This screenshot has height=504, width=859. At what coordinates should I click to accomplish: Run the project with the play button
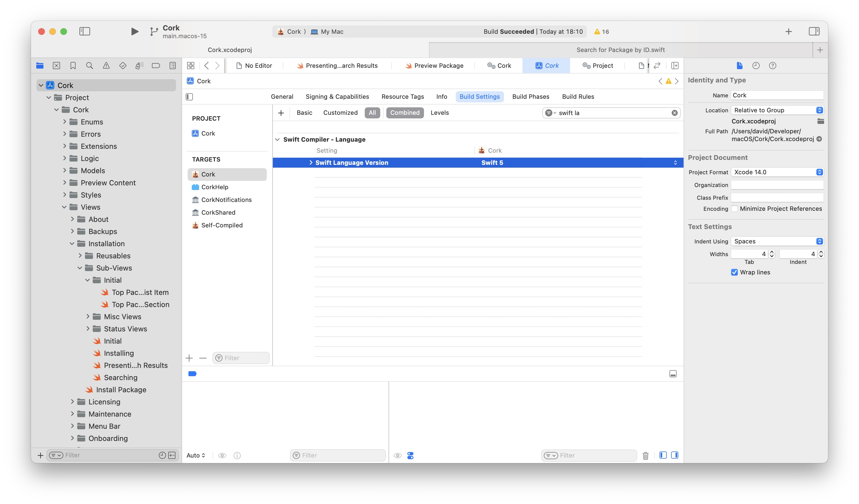(x=135, y=31)
